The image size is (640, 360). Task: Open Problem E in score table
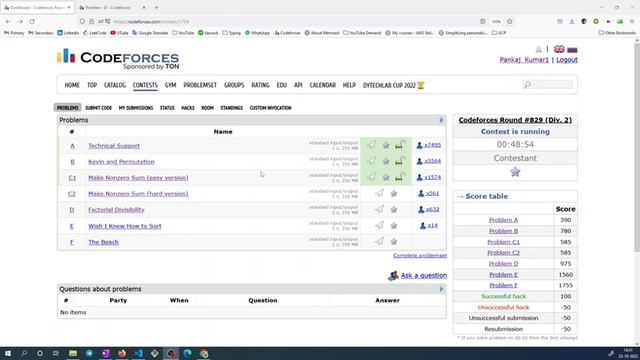pos(503,275)
